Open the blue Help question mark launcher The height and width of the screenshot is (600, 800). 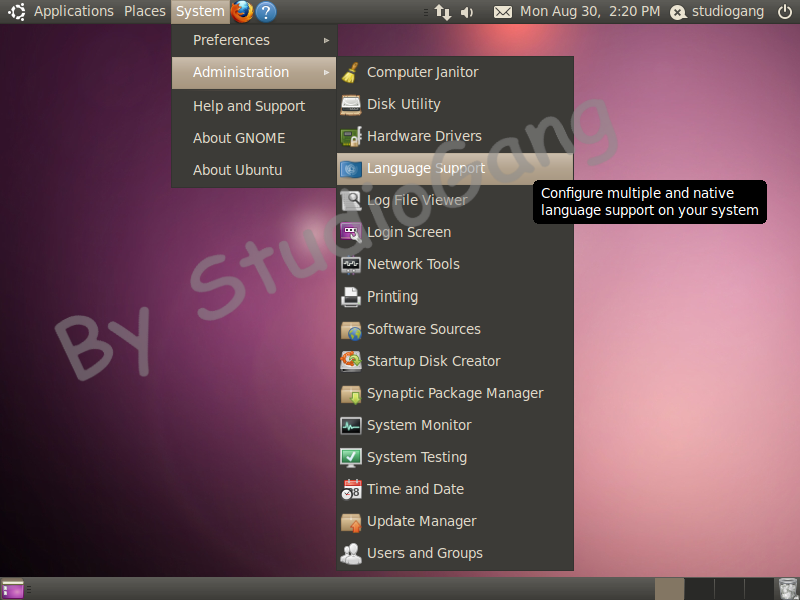click(x=265, y=11)
